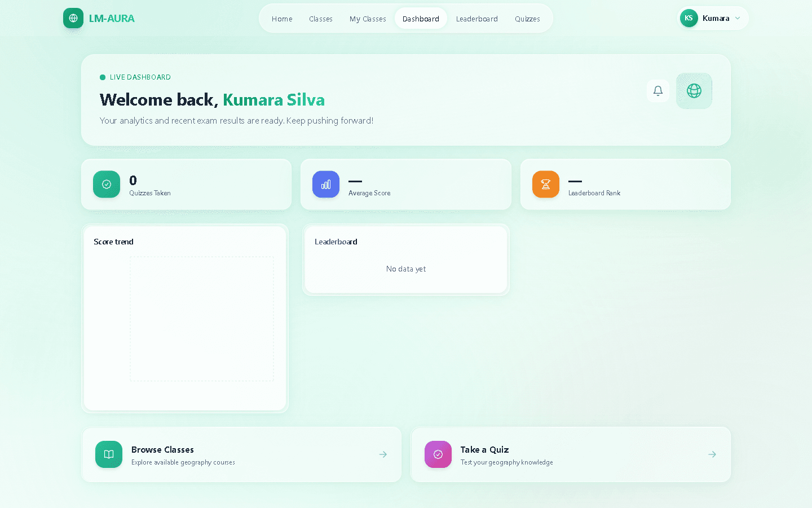This screenshot has height=508, width=812.
Task: Click the analytics ready subtitle text
Action: pos(237,121)
